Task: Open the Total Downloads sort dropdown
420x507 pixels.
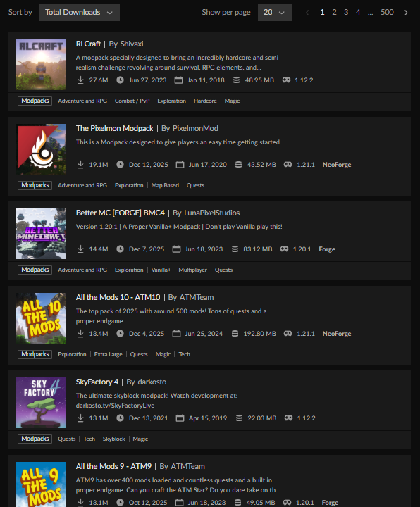Action: pos(79,13)
